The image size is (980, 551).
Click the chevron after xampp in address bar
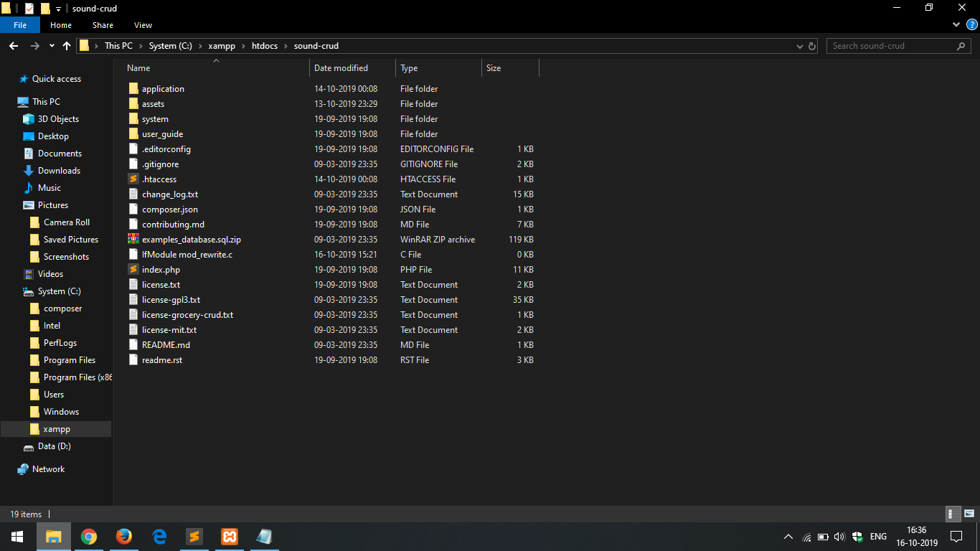tap(243, 46)
